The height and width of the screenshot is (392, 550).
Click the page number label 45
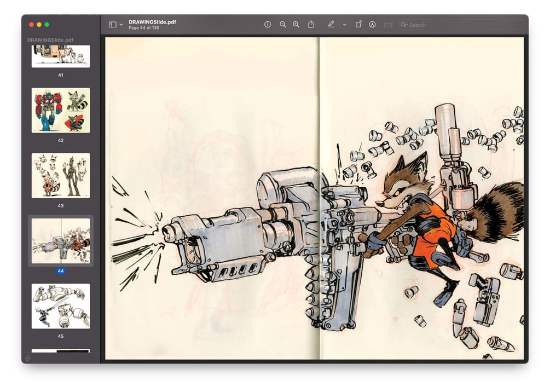coord(61,336)
